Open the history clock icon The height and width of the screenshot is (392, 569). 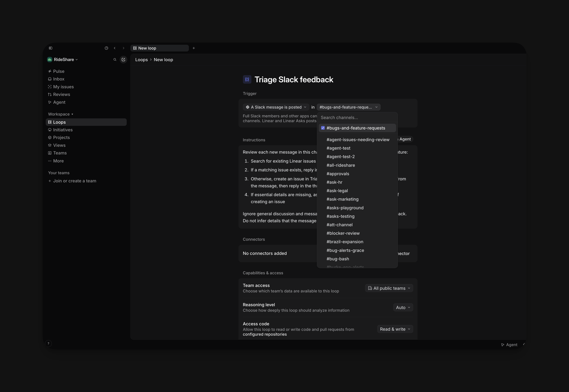point(106,48)
